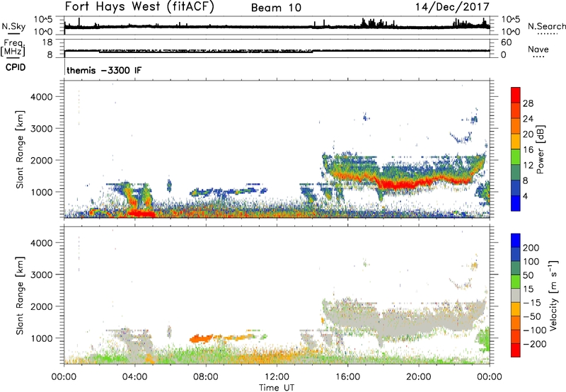Pick the red segment of the power color bar
566x392 pixels.
[x=516, y=95]
